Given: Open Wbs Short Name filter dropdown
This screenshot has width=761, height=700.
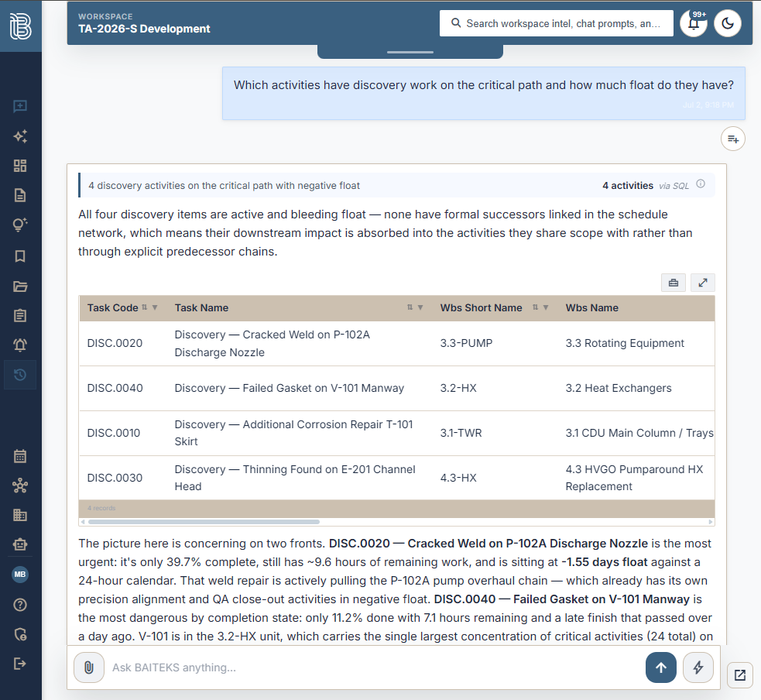Looking at the screenshot, I should click(546, 307).
